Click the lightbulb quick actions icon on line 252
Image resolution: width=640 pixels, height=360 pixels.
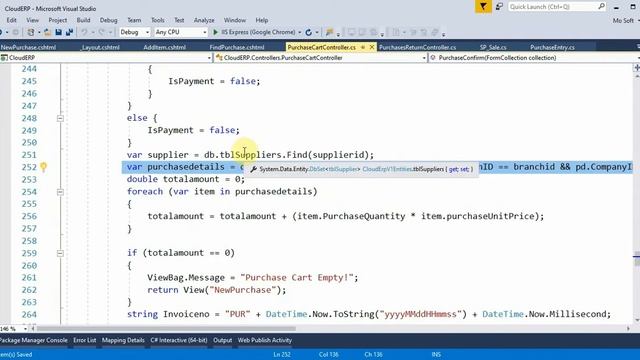[x=44, y=167]
